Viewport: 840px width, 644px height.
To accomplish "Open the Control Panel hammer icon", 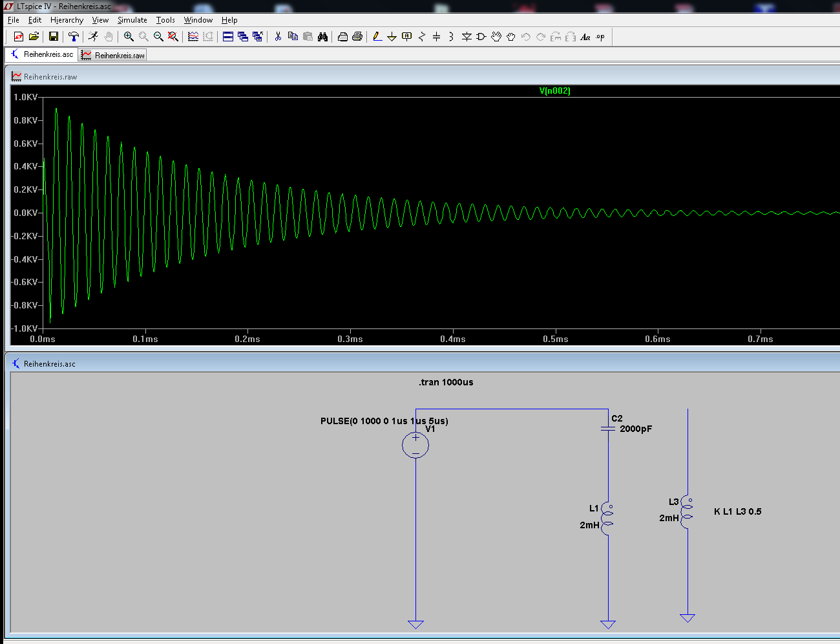I will pyautogui.click(x=74, y=37).
